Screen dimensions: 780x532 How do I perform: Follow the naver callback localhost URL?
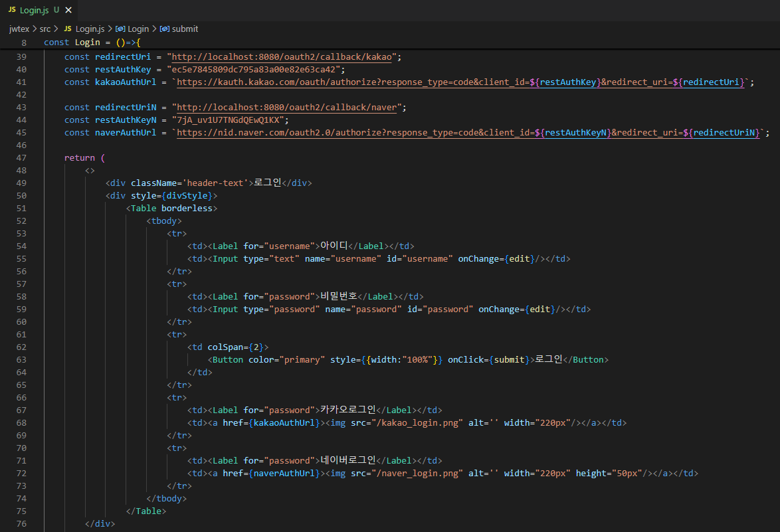(x=287, y=108)
